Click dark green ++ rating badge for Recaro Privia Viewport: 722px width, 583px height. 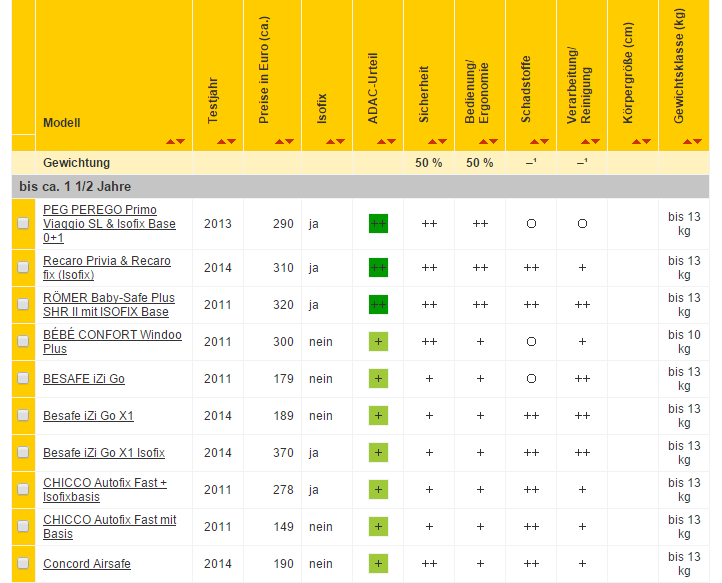tap(378, 268)
